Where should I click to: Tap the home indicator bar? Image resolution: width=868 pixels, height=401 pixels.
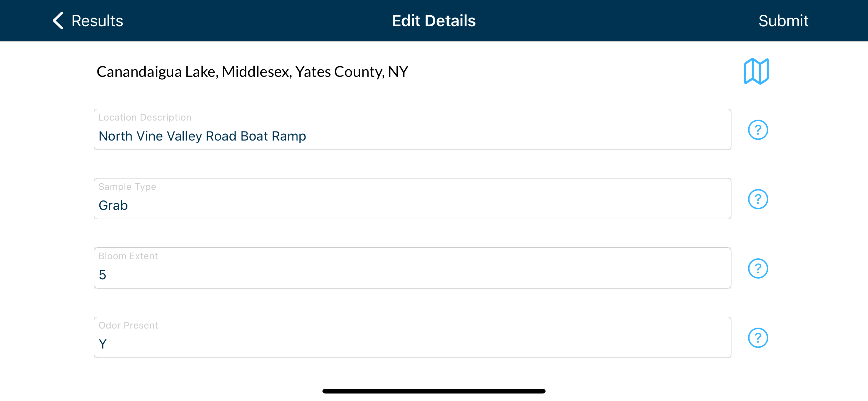(434, 391)
